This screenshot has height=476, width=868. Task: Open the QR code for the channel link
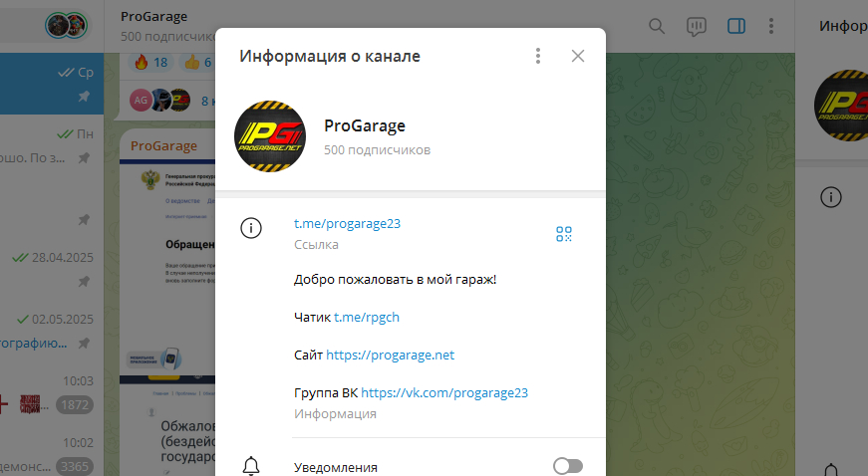[x=563, y=234]
